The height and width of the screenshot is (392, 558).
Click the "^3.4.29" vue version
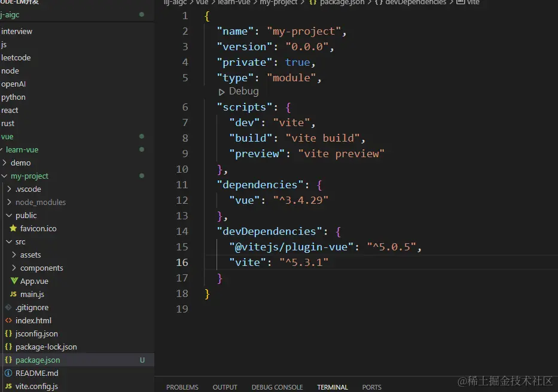click(301, 200)
